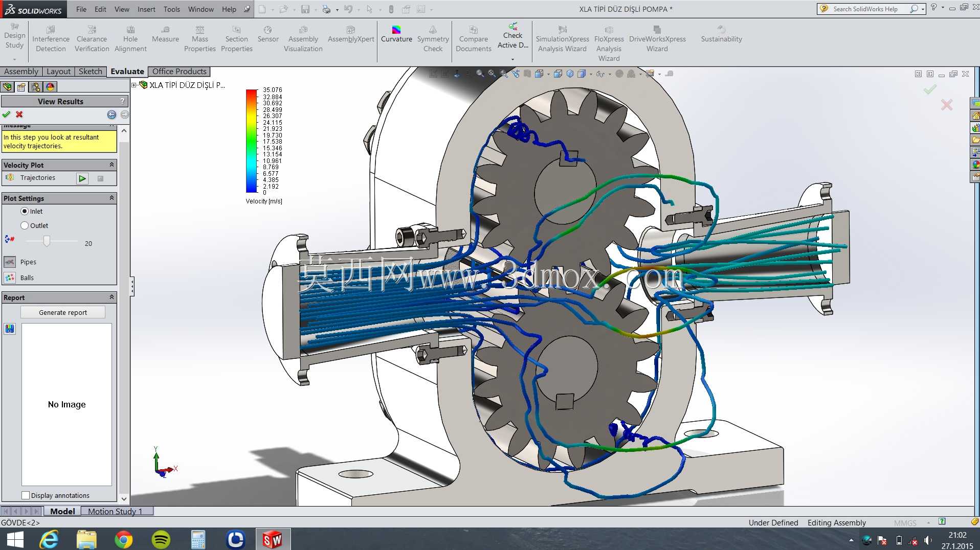Image resolution: width=980 pixels, height=550 pixels.
Task: Cancel View Results with red X
Action: coord(19,114)
